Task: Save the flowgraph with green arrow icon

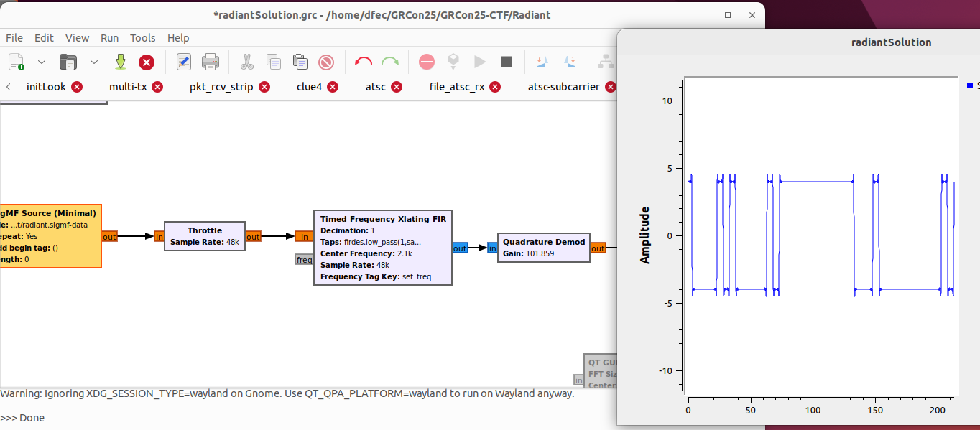Action: [x=120, y=62]
